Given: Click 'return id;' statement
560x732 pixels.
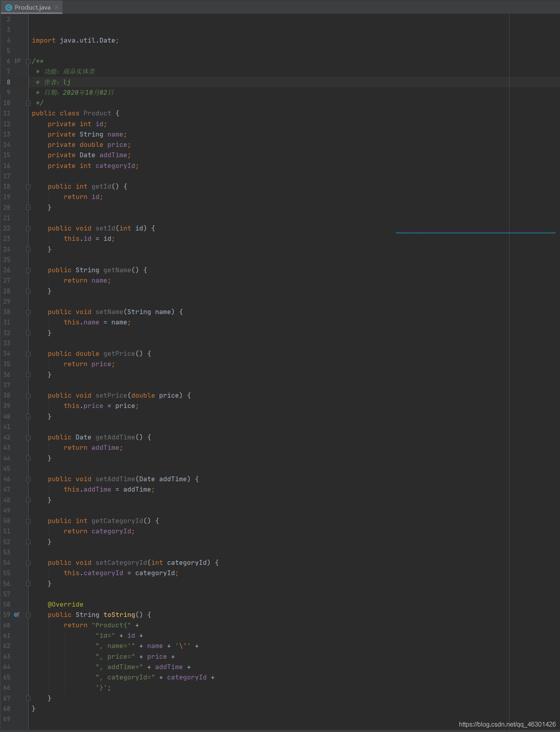Looking at the screenshot, I should click(x=83, y=197).
